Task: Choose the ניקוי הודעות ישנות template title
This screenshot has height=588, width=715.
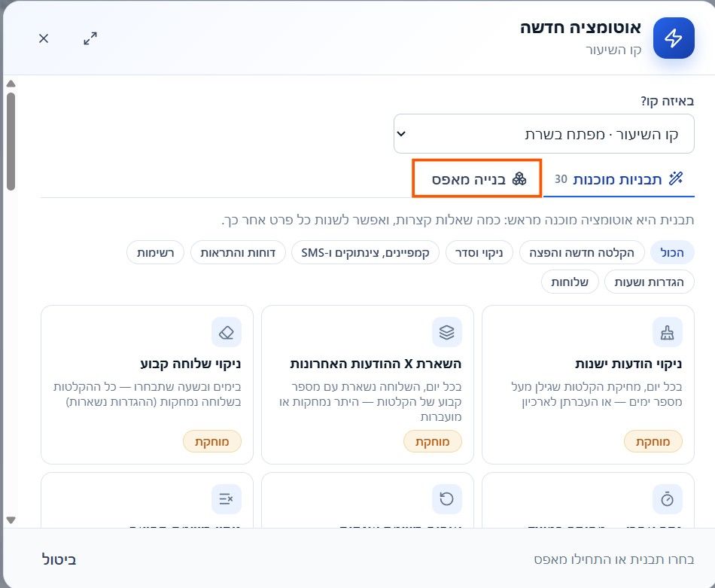Action: (x=628, y=364)
